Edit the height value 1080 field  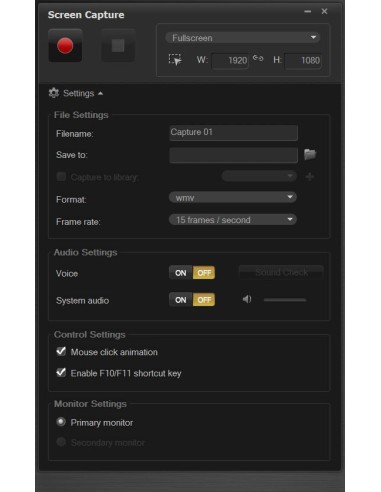[x=303, y=61]
